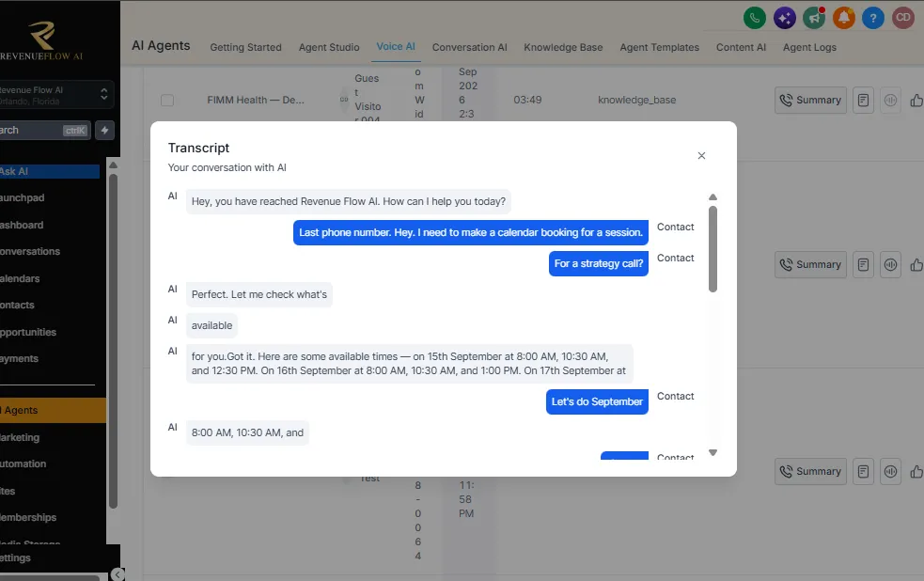The image size is (924, 581).
Task: Close the Transcript dialog
Action: pyautogui.click(x=701, y=155)
